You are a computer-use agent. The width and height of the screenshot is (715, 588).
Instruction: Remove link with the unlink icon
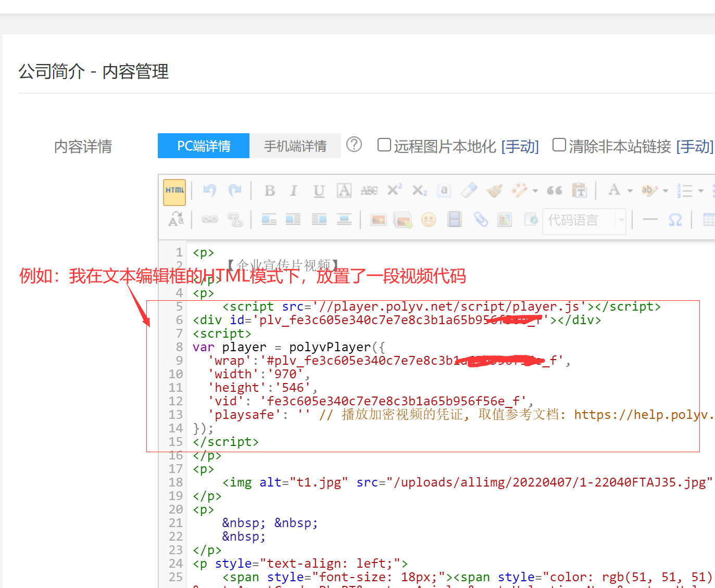[235, 220]
